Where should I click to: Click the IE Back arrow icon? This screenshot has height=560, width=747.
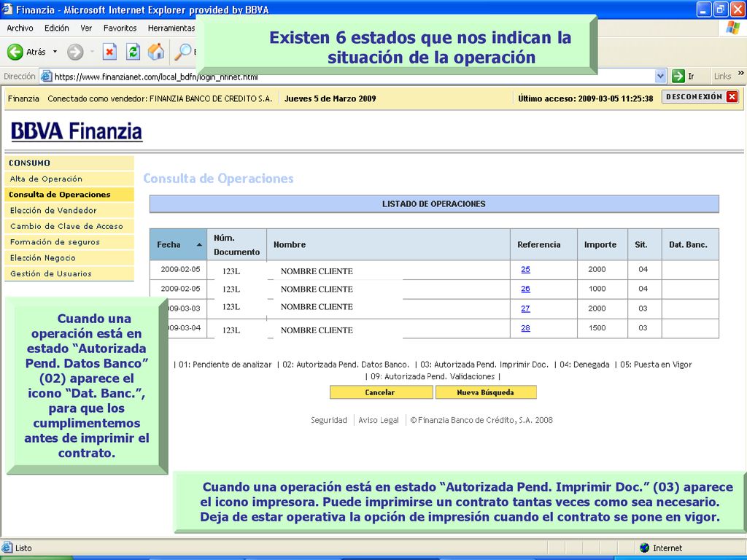pos(15,52)
